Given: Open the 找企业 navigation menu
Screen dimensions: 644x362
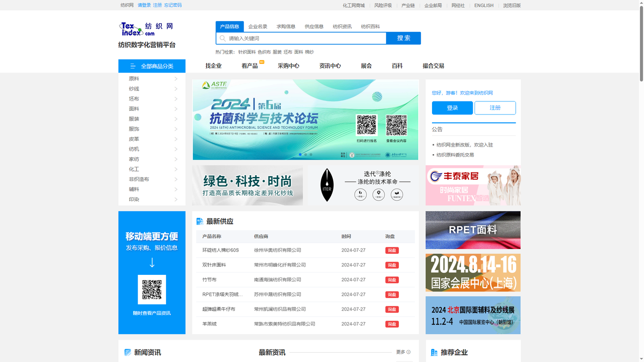Looking at the screenshot, I should tap(213, 66).
